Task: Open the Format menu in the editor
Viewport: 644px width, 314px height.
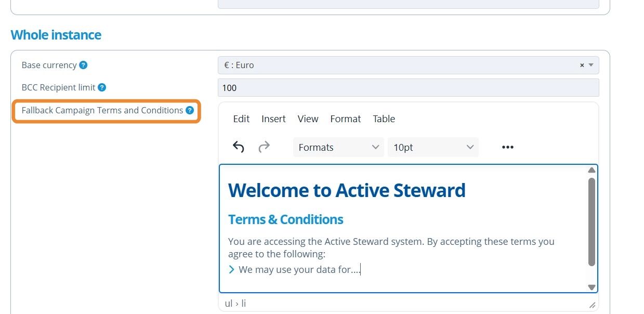Action: tap(346, 119)
